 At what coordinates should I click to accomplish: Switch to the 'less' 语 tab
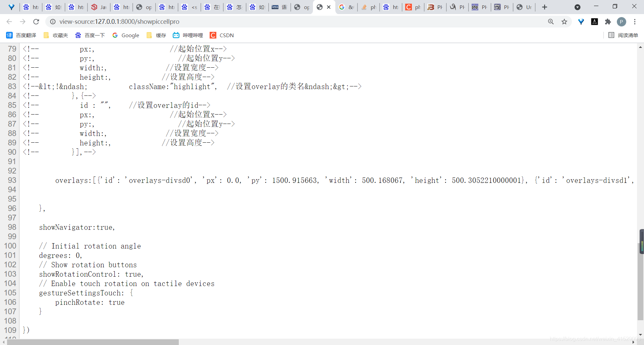click(x=280, y=7)
